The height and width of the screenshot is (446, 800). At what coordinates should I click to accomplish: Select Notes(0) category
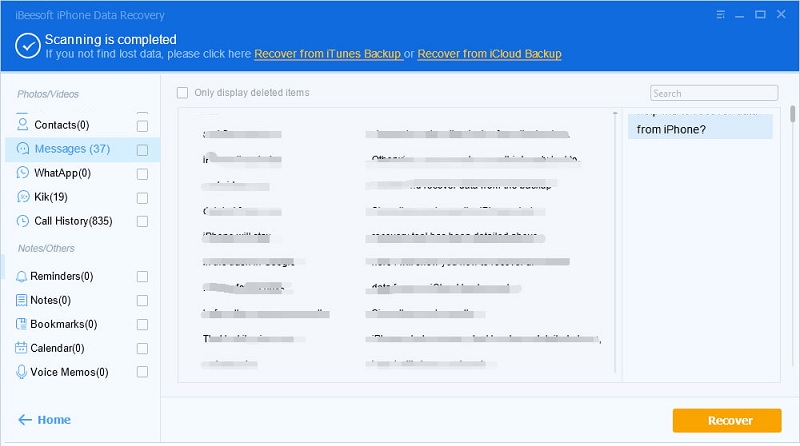[51, 300]
